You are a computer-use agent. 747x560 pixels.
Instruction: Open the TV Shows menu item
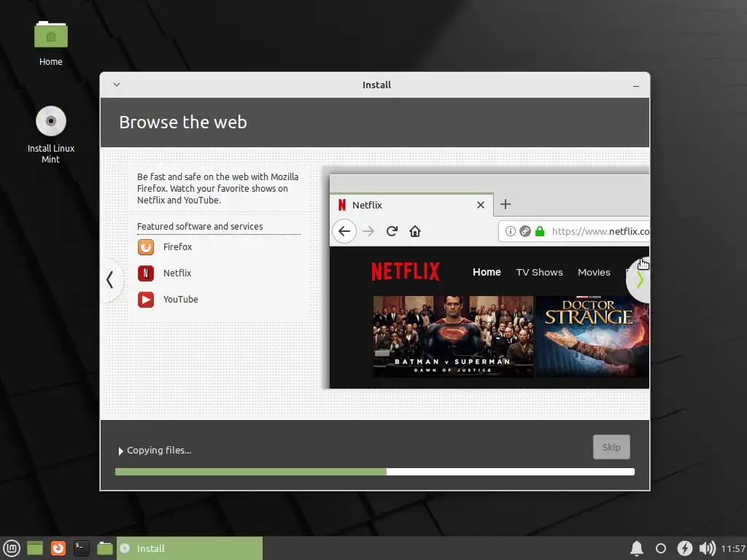point(539,273)
